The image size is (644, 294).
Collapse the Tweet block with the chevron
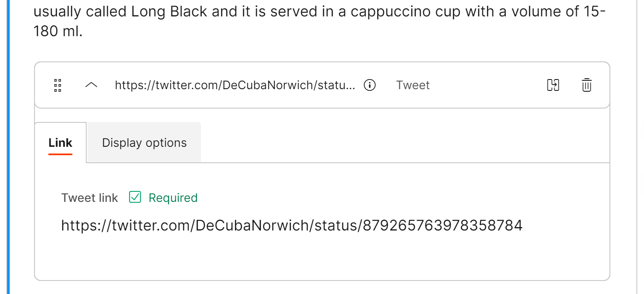(x=91, y=85)
